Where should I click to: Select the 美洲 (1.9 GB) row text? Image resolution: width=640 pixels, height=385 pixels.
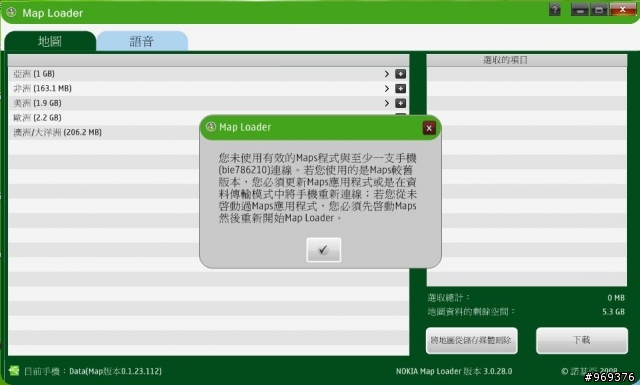point(37,103)
